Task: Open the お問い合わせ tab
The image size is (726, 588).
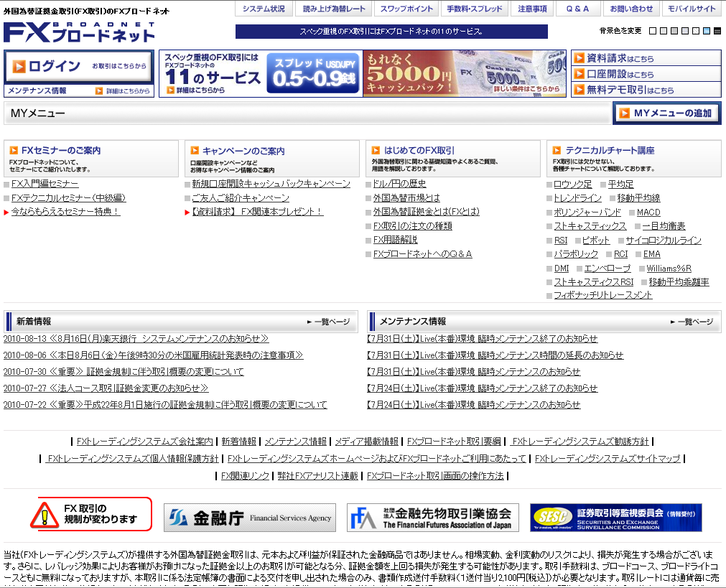Action: coord(631,9)
